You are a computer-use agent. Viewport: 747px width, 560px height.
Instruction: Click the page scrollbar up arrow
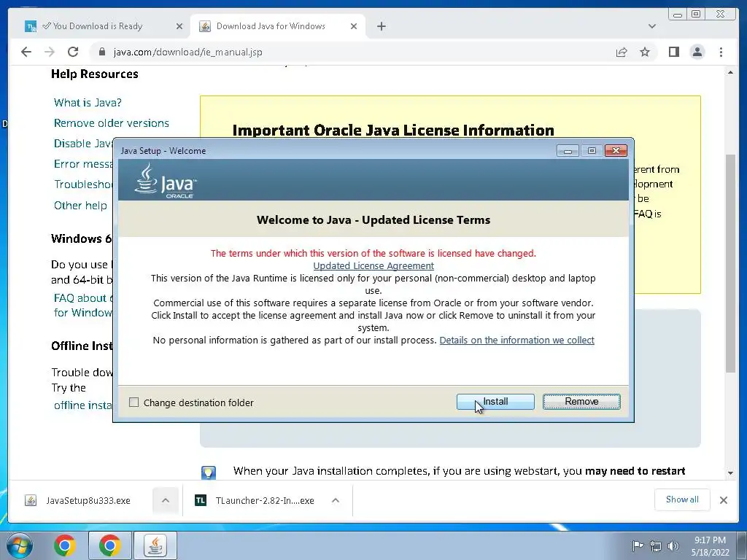730,72
